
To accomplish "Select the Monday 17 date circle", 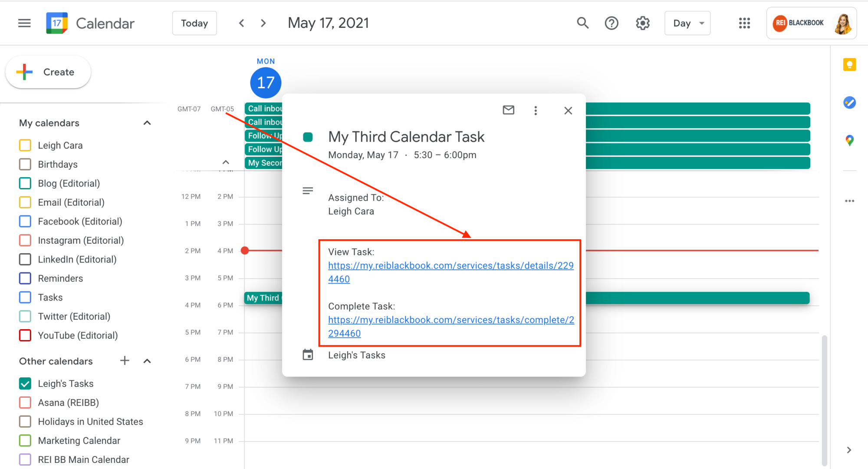I will click(266, 83).
